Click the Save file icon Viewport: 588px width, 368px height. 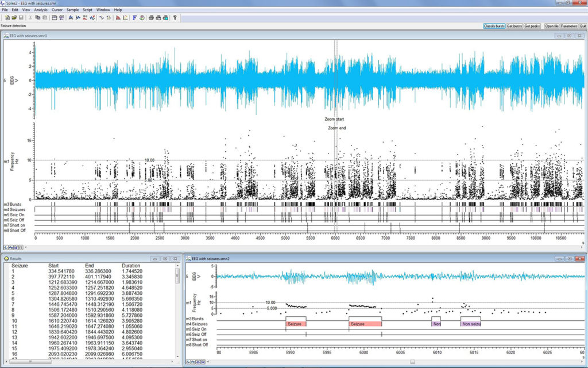[21, 18]
